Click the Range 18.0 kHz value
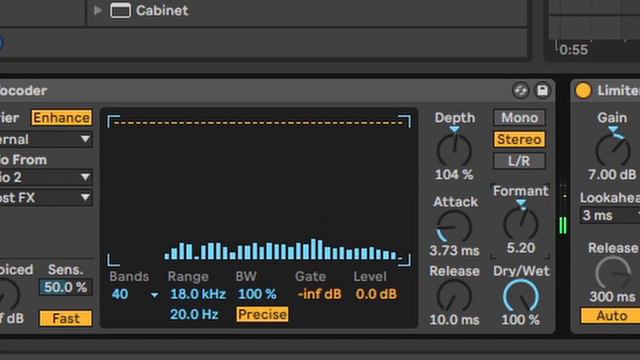This screenshot has height=360, width=640. pos(198,294)
